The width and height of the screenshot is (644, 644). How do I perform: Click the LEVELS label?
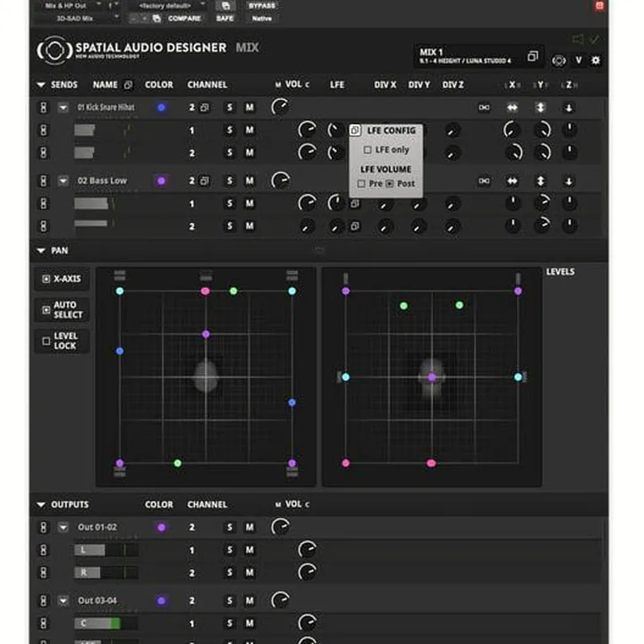coord(560,272)
